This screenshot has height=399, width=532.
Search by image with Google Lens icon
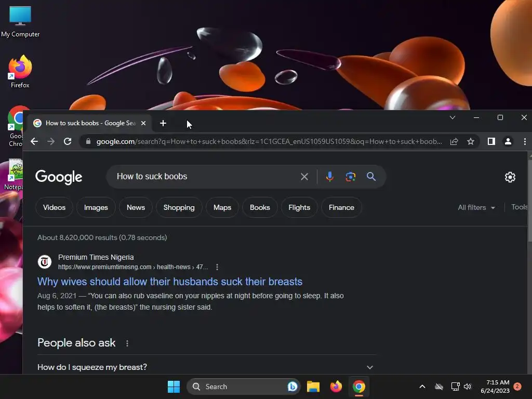(x=351, y=177)
